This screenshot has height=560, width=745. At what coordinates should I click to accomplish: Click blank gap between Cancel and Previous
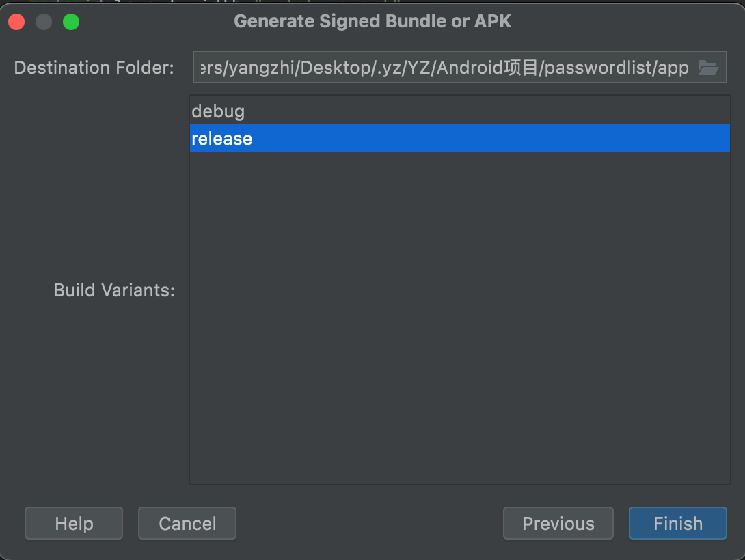(x=369, y=524)
